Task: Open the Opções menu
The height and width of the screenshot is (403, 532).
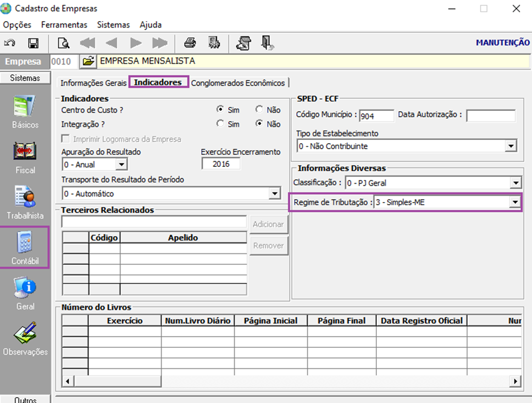Action: point(17,25)
